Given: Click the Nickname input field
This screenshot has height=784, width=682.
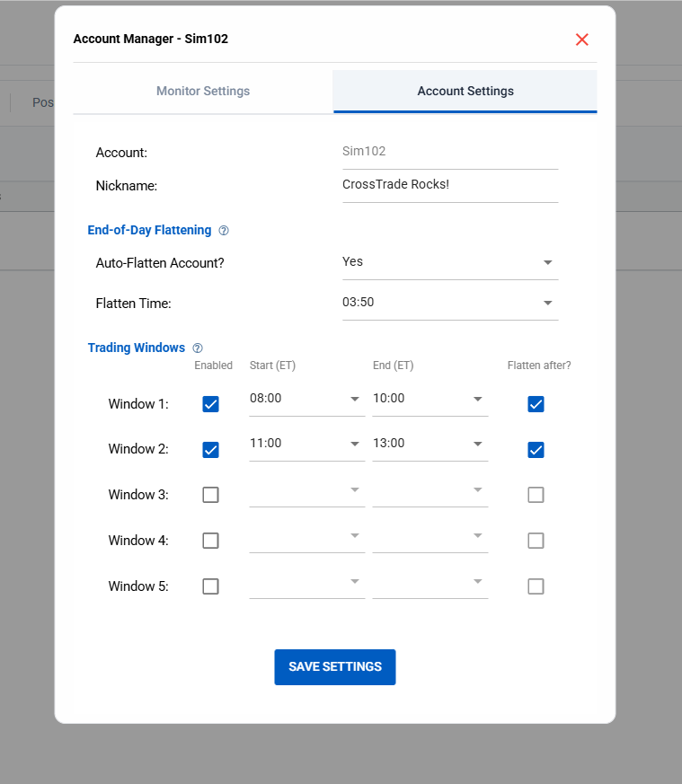Looking at the screenshot, I should [449, 185].
